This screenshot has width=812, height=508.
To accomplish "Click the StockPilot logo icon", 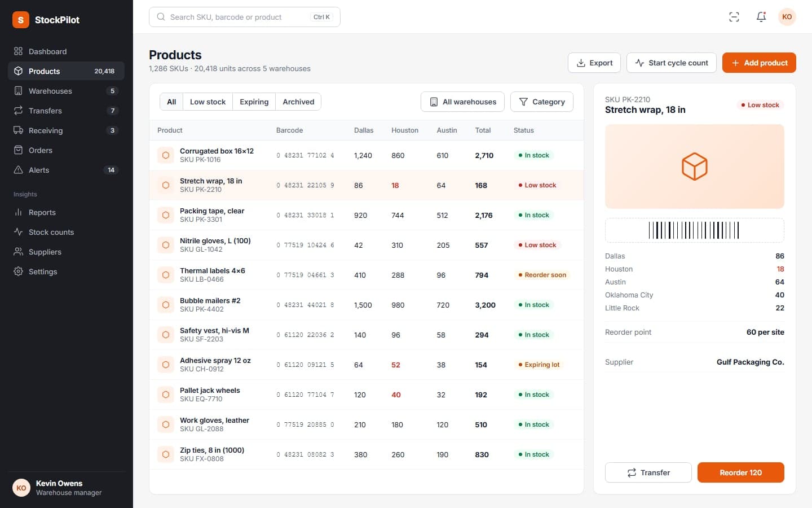I will coord(21,20).
